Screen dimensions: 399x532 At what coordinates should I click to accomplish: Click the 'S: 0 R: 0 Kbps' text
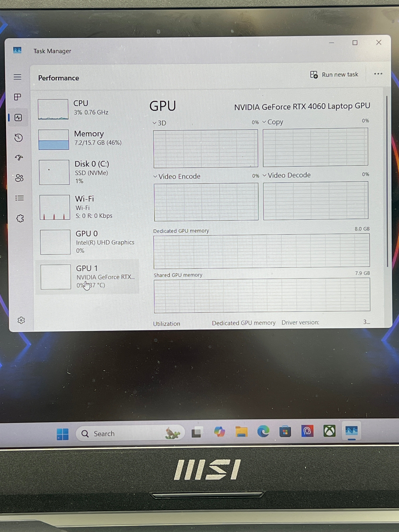[x=94, y=216]
